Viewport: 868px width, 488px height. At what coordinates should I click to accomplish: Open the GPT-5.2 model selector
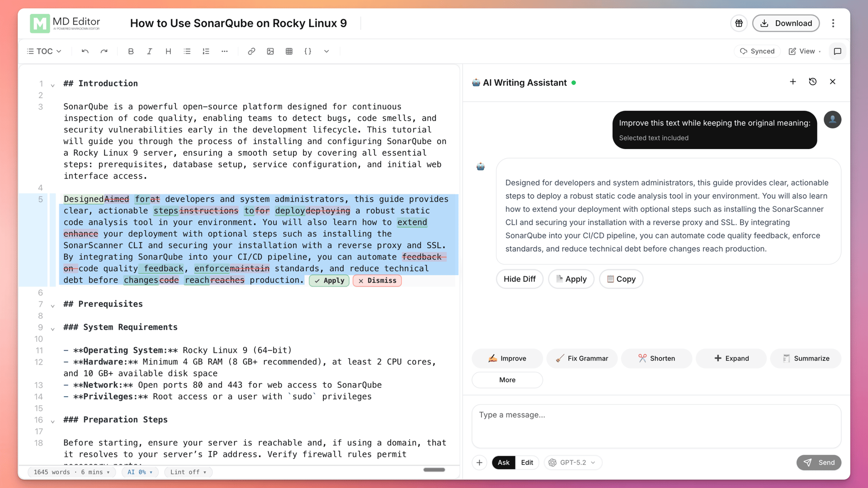click(x=573, y=463)
